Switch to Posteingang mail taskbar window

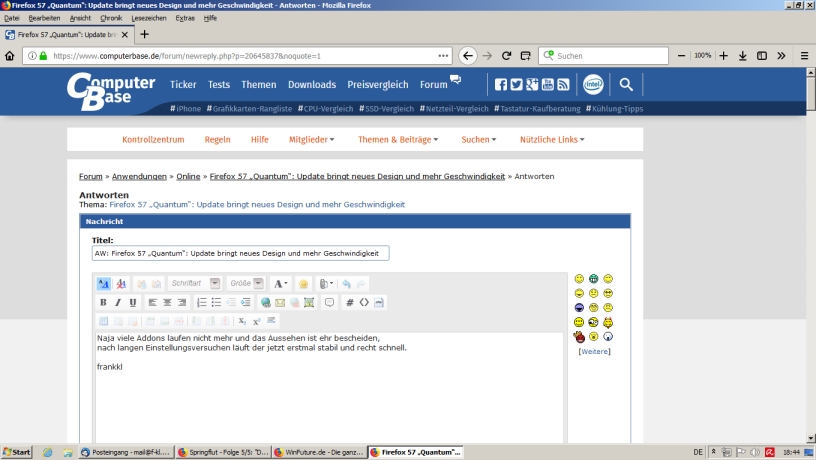coord(125,452)
